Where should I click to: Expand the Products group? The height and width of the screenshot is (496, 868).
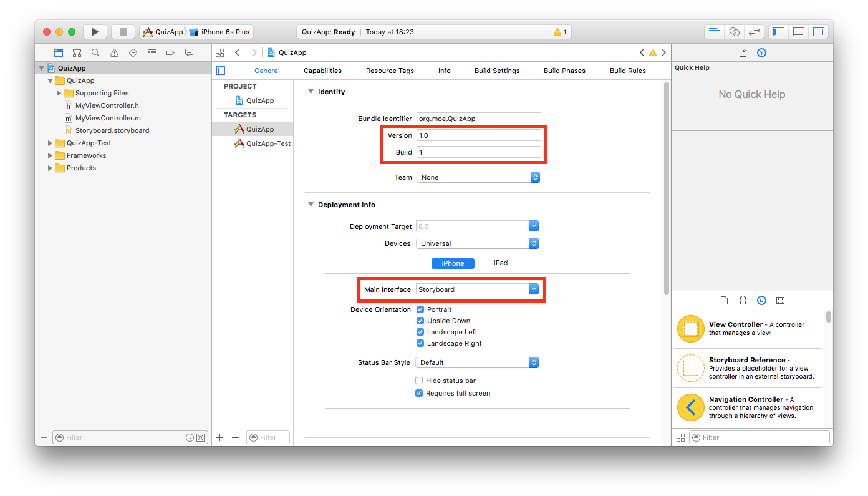pyautogui.click(x=50, y=168)
